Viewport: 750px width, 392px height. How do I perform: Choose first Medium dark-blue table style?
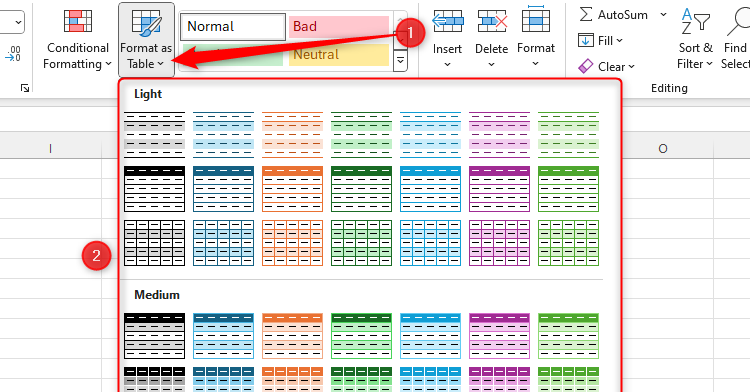coord(223,336)
